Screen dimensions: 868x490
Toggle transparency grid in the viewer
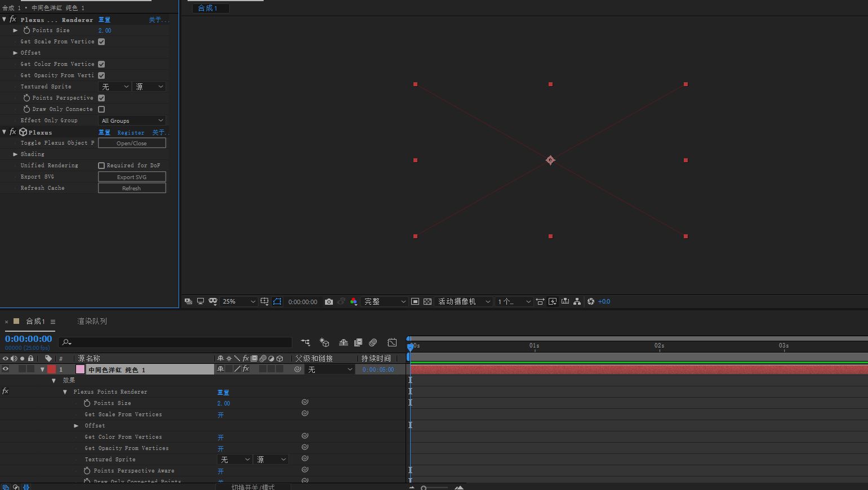428,301
